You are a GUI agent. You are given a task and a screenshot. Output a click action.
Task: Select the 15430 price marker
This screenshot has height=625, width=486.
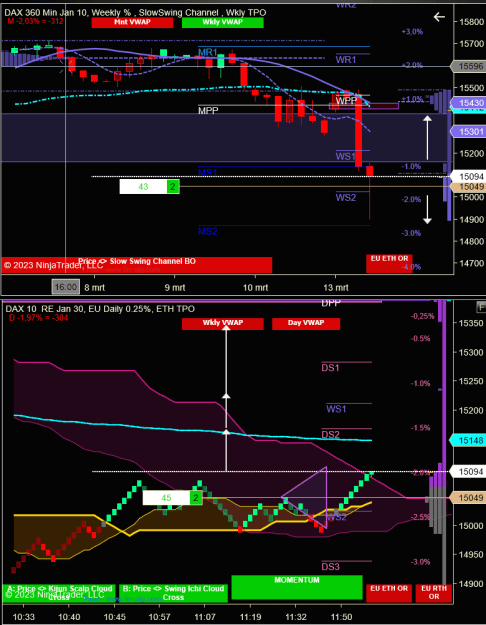pos(468,103)
